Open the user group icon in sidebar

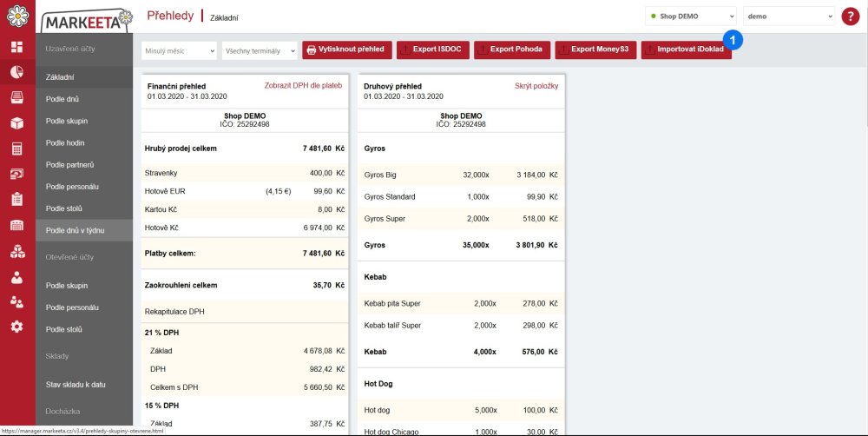17,301
